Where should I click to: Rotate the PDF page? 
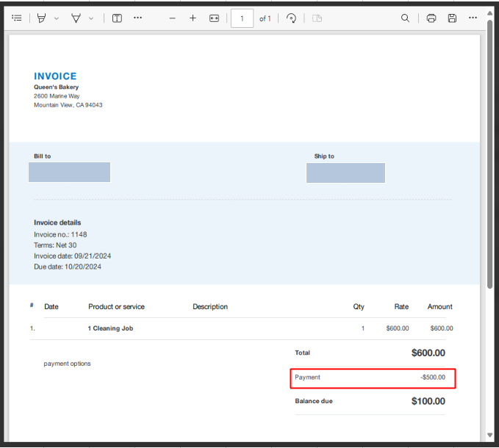pos(291,18)
